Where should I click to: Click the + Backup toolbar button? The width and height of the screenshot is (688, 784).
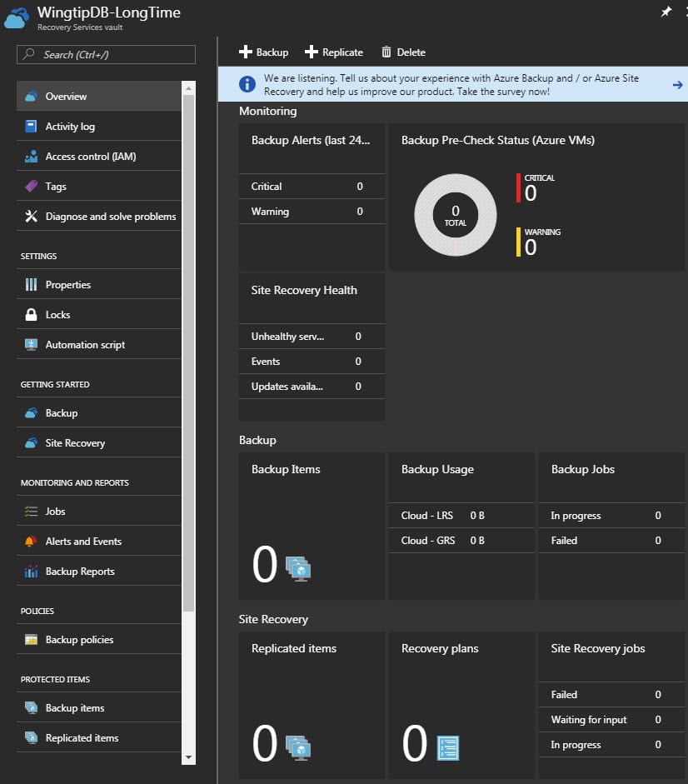(263, 52)
